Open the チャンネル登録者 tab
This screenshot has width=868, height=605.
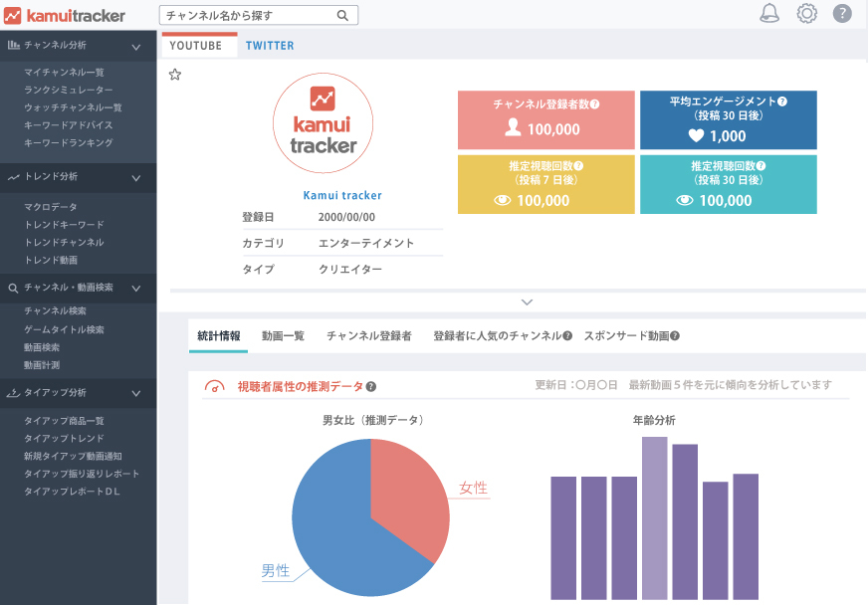pos(368,336)
